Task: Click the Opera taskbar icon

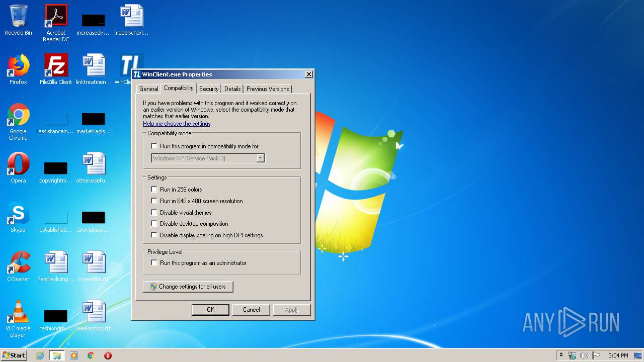Action: click(108, 355)
